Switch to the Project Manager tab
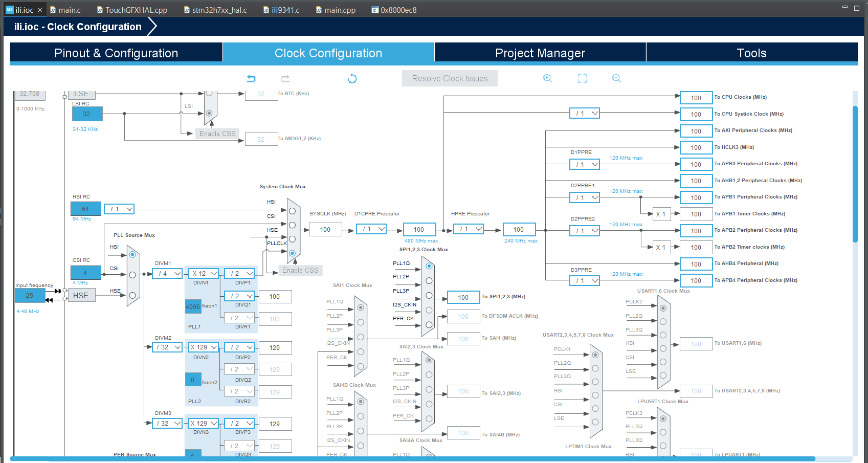This screenshot has width=868, height=463. [x=539, y=53]
